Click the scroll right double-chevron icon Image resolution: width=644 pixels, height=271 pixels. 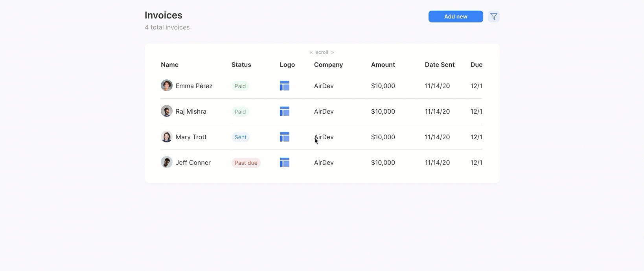coord(332,52)
